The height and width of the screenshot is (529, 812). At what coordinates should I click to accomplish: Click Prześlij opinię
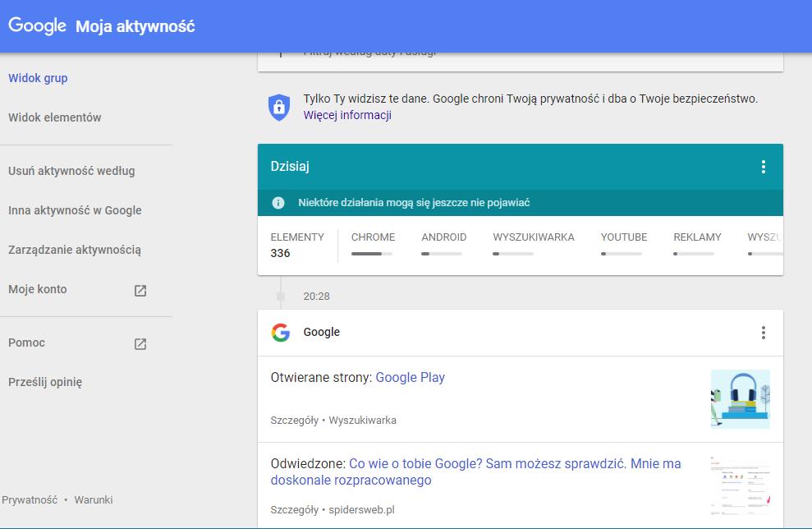pyautogui.click(x=45, y=382)
